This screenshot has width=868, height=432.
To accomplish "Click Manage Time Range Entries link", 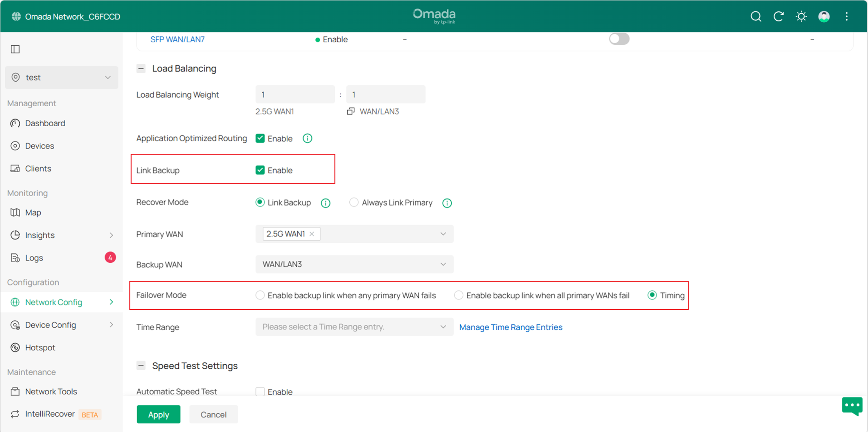I will tap(511, 327).
